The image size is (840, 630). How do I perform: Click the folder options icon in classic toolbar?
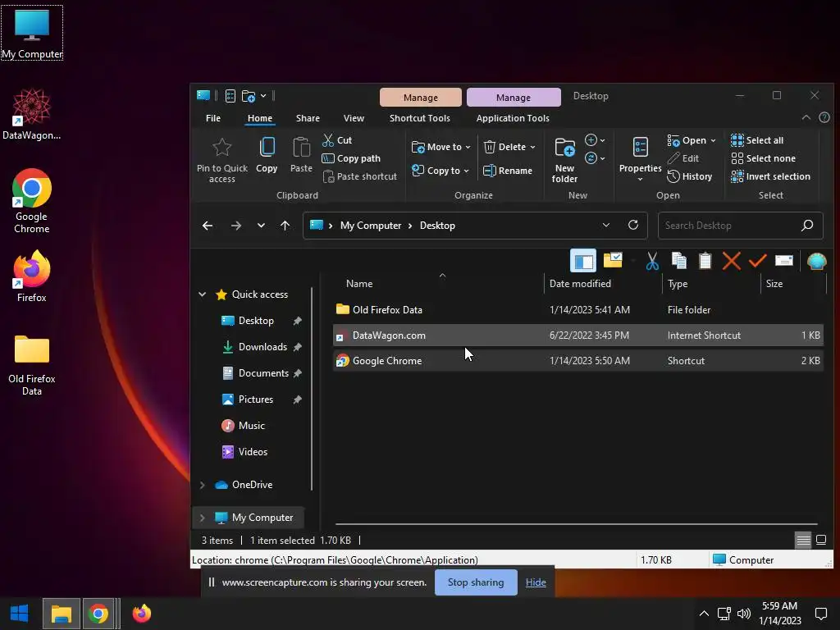pyautogui.click(x=613, y=260)
